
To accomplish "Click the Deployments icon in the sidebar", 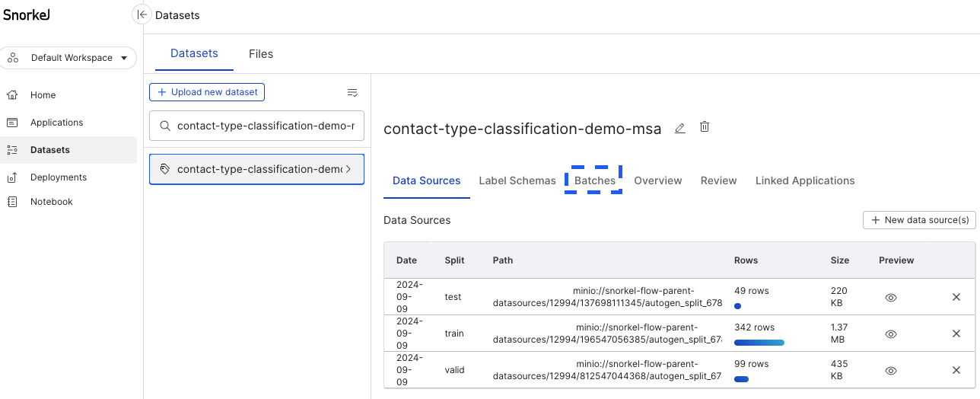I will coord(12,177).
